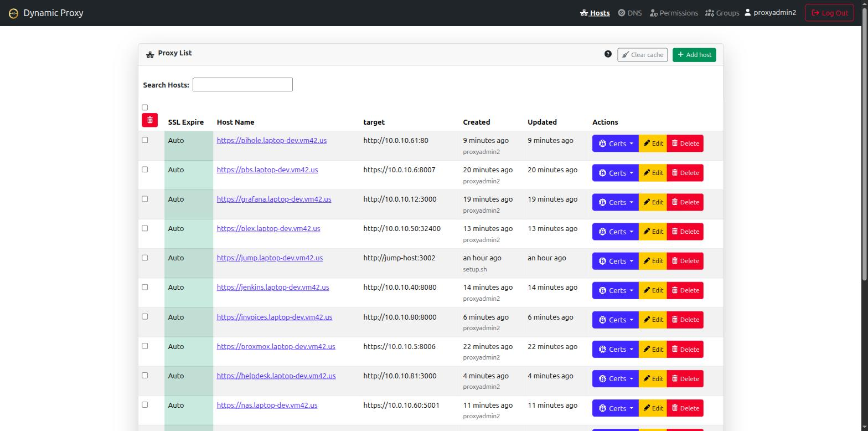
Task: Click the Add host button
Action: (694, 55)
